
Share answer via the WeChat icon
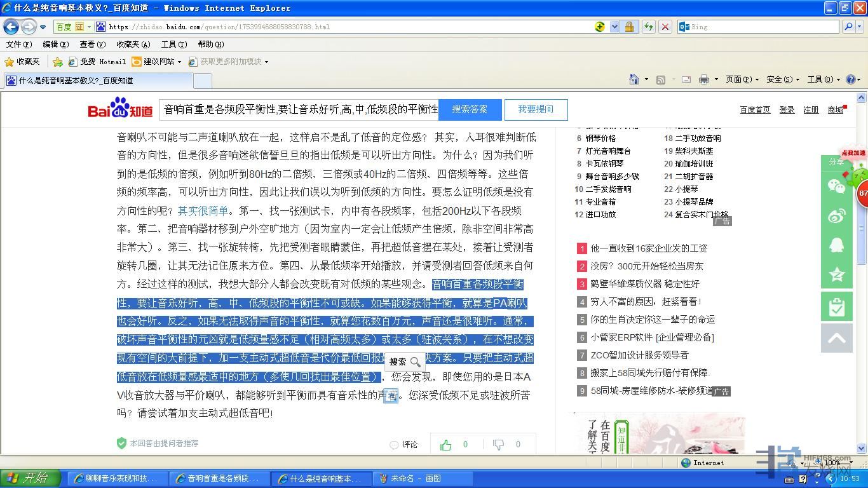tap(836, 186)
